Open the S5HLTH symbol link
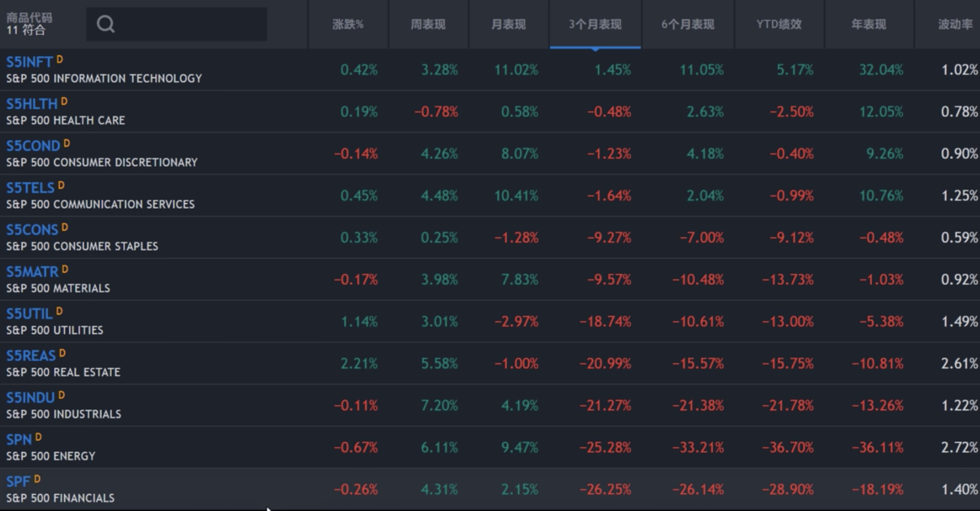980x511 pixels. click(31, 104)
